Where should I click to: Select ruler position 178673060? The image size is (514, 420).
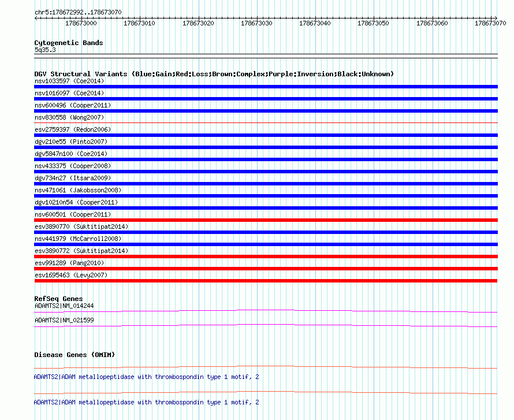432,23
